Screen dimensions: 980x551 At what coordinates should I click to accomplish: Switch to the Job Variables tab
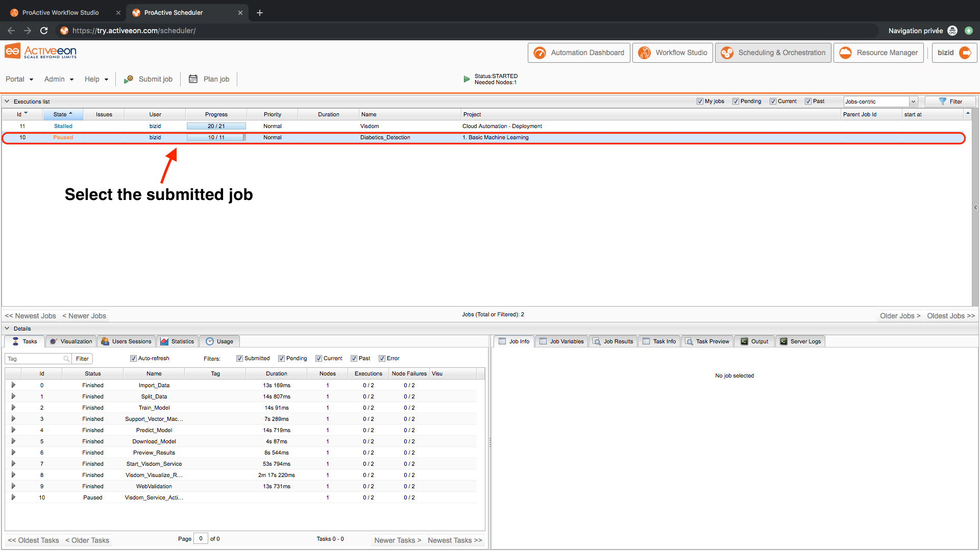[x=561, y=341]
